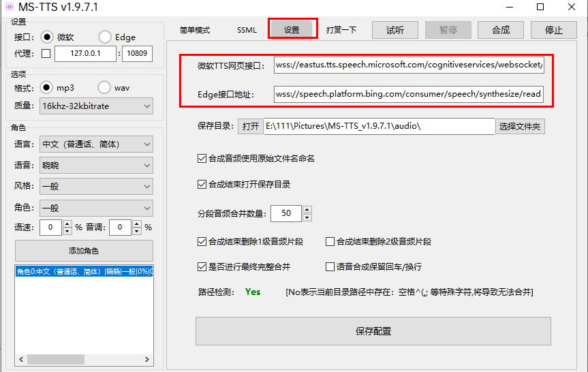Viewport: 588px width, 372px height.
Task: Enable the 代理 proxy checkbox
Action: coord(46,54)
